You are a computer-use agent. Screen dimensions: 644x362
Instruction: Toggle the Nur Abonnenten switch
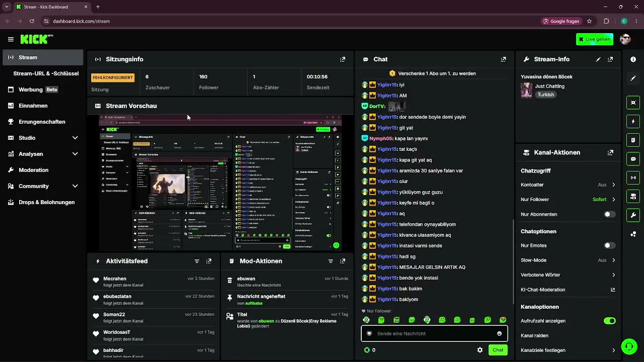609,214
